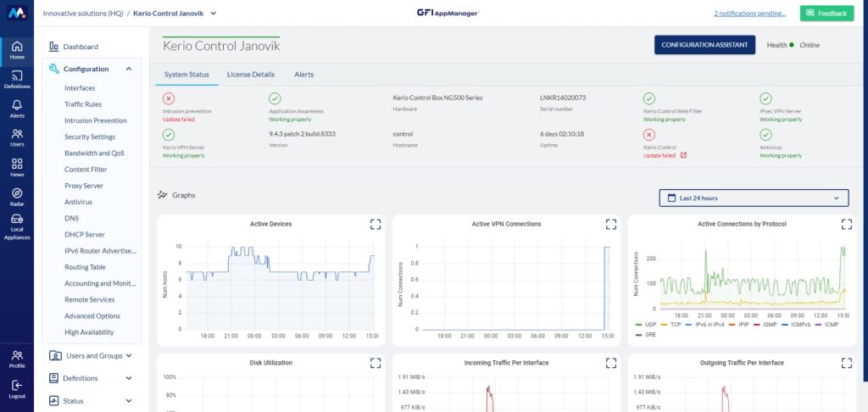868x412 pixels.
Task: Open the Kerio Control Janovik appliance selector
Action: (175, 14)
